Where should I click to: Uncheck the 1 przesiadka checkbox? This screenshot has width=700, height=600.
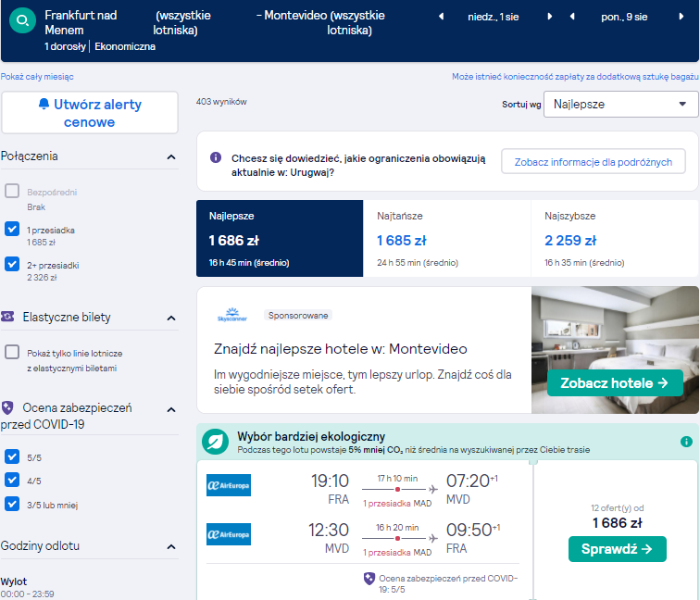(12, 229)
